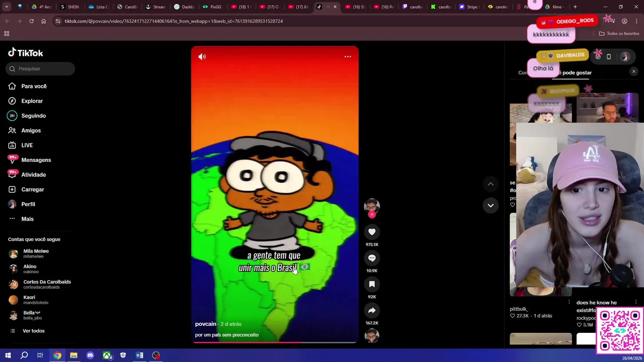644x362 pixels.
Task: Reload the browser page
Action: click(x=31, y=21)
